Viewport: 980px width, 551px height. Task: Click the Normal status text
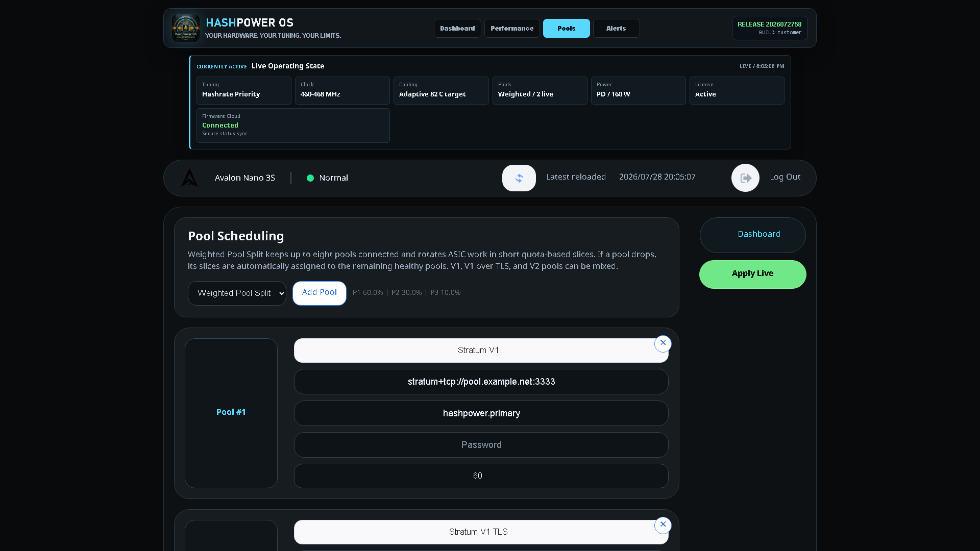point(334,178)
